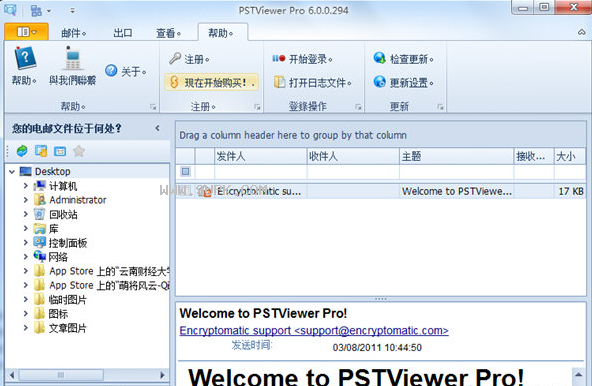Image resolution: width=592 pixels, height=386 pixels.
Task: Open the customize quick access dropdown arrow
Action: pyautogui.click(x=72, y=11)
